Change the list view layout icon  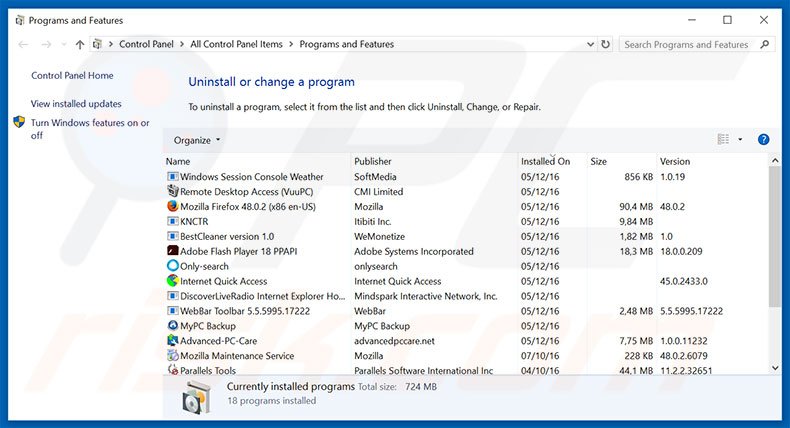(723, 139)
